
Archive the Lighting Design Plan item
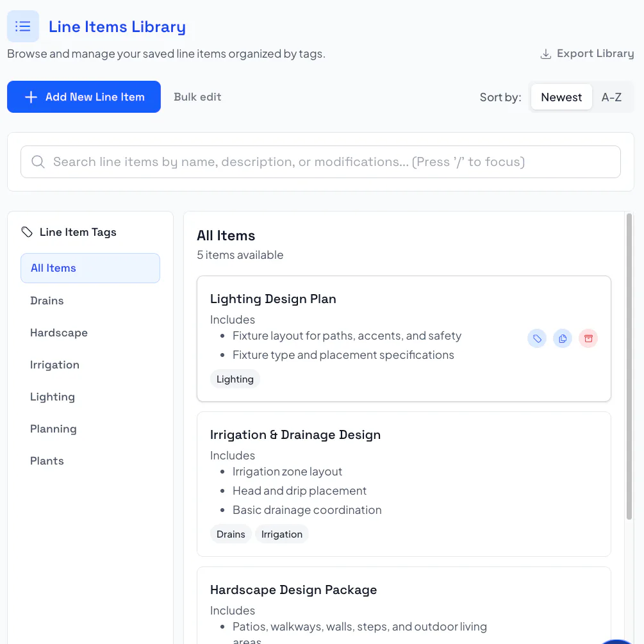pos(588,338)
